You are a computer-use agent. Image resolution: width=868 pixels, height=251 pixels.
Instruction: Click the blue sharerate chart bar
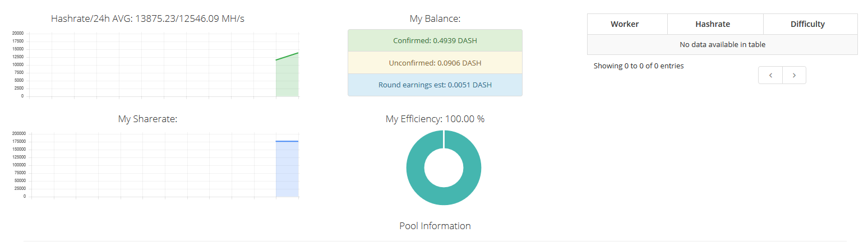tap(287, 169)
